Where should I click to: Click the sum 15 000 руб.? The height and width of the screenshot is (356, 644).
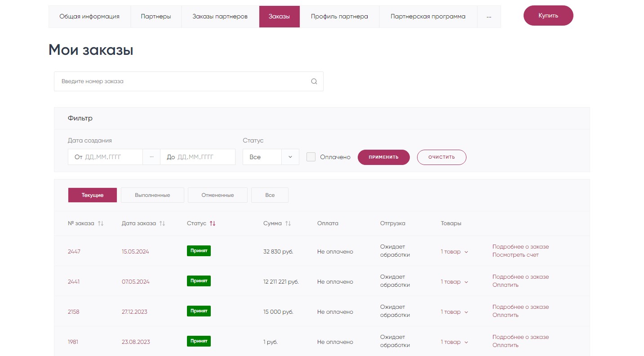click(278, 312)
